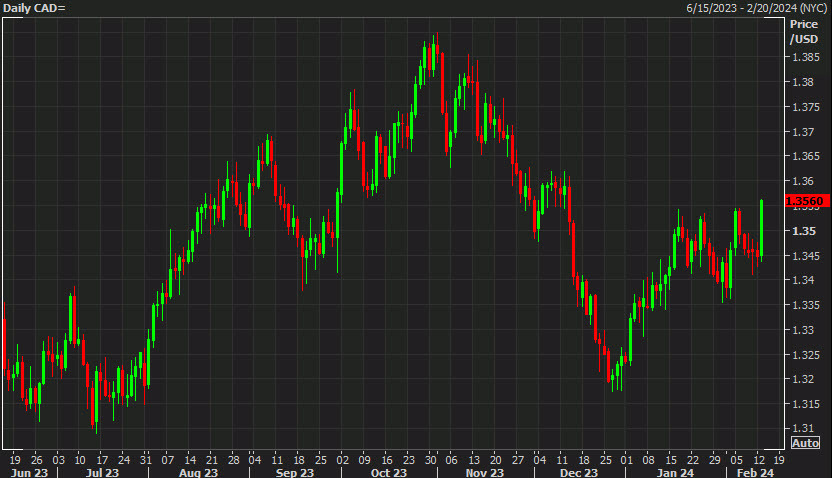Click the Price /USD axis label
Viewport: 832px width, 478px height.
point(804,32)
